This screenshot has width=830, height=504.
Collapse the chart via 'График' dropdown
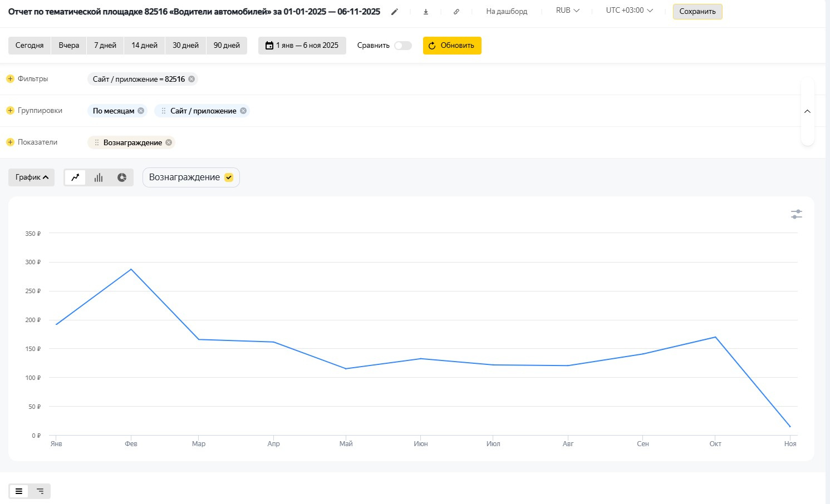(x=32, y=177)
